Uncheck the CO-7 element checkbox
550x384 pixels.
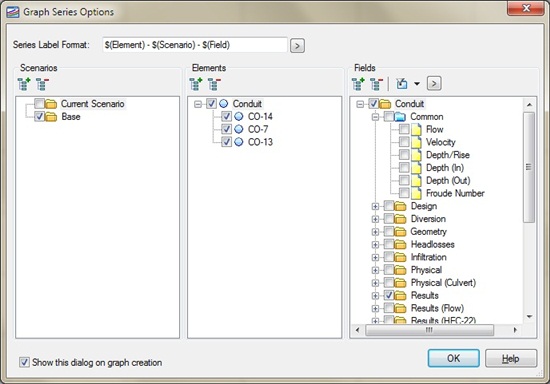coord(226,129)
